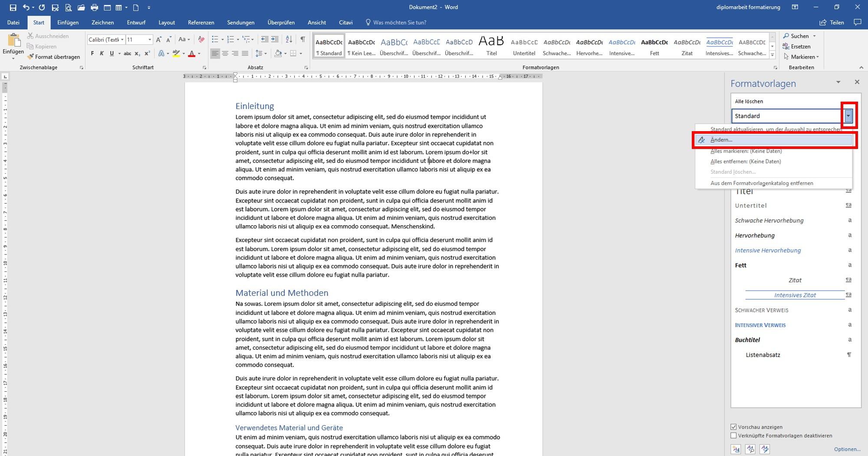868x456 pixels.
Task: Open Optionen link in Formatvorlagen panel
Action: coord(847,449)
